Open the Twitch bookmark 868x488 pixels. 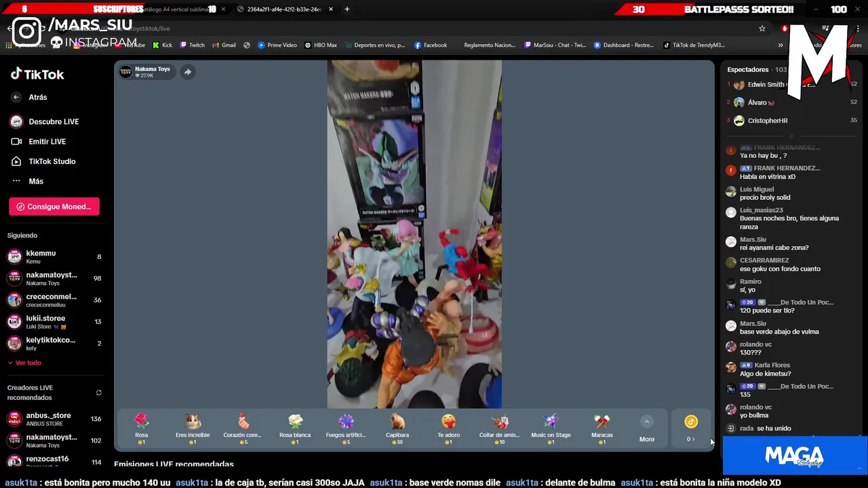point(192,45)
